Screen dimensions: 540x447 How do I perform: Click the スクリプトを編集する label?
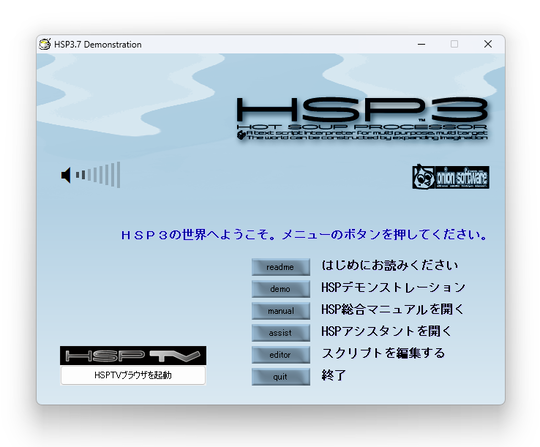point(383,353)
